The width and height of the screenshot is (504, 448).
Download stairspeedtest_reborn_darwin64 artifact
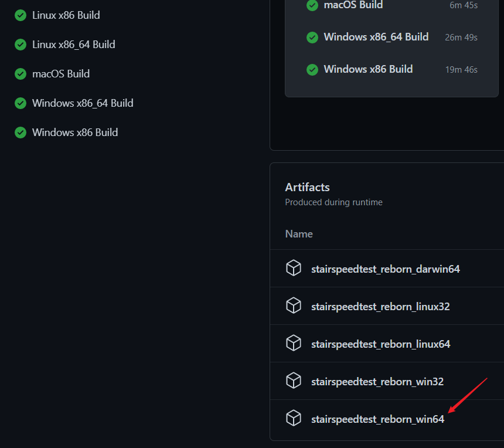[x=385, y=269]
